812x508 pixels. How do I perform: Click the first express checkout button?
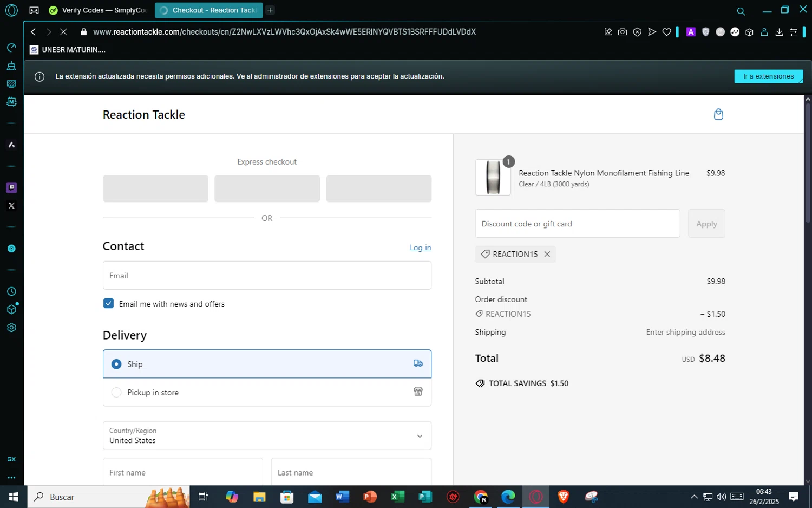(x=155, y=188)
